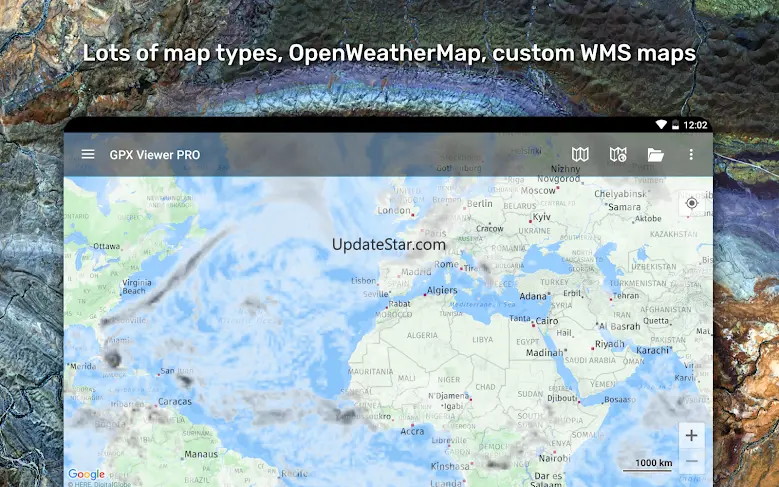Select the Karachi city label
This screenshot has width=779, height=487.
tap(652, 350)
